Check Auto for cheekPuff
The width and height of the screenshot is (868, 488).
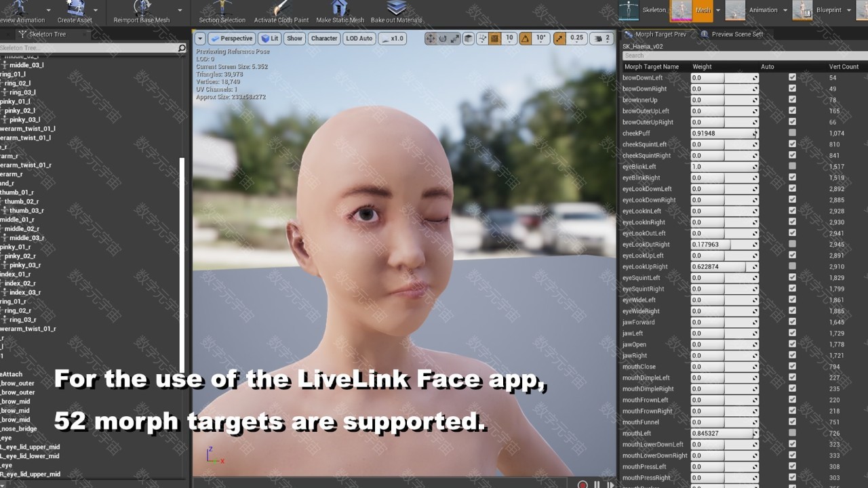792,134
